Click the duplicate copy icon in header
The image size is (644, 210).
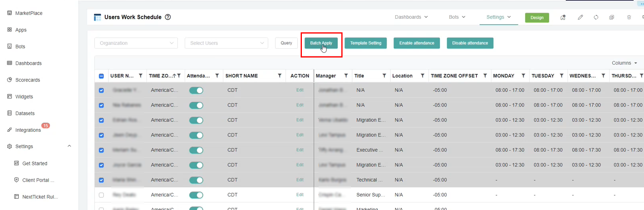pos(612,17)
